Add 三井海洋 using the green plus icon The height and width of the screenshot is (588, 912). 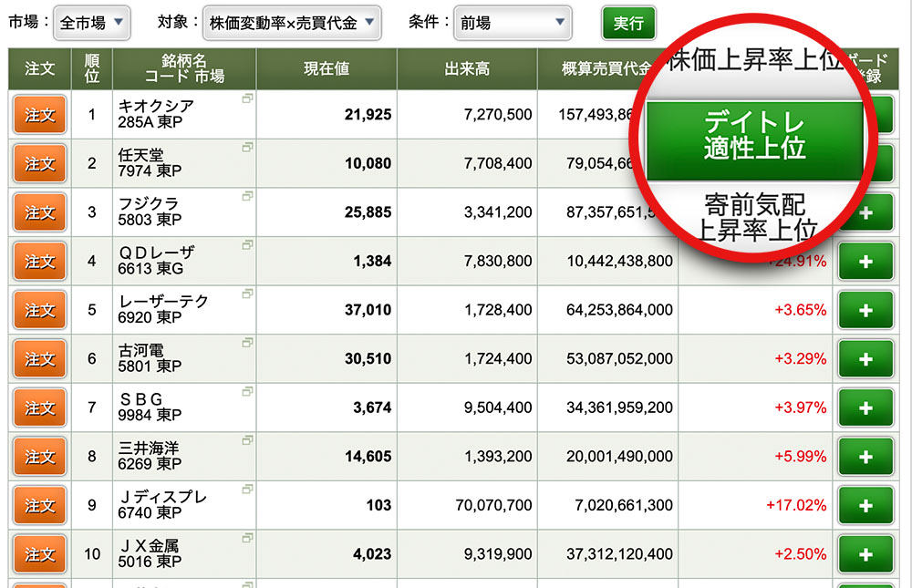pyautogui.click(x=865, y=457)
